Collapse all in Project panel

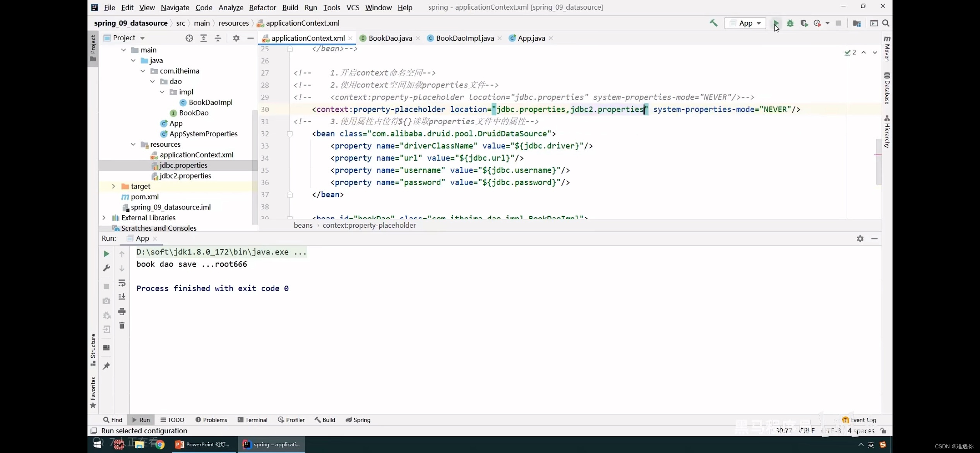point(218,38)
